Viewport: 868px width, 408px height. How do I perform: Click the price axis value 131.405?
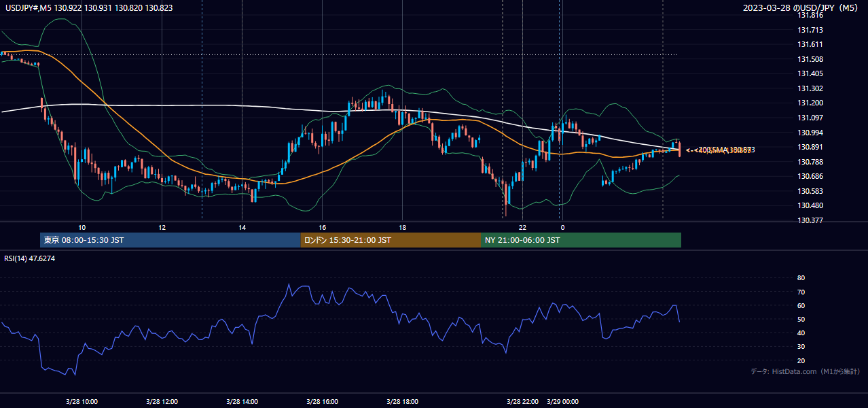810,73
